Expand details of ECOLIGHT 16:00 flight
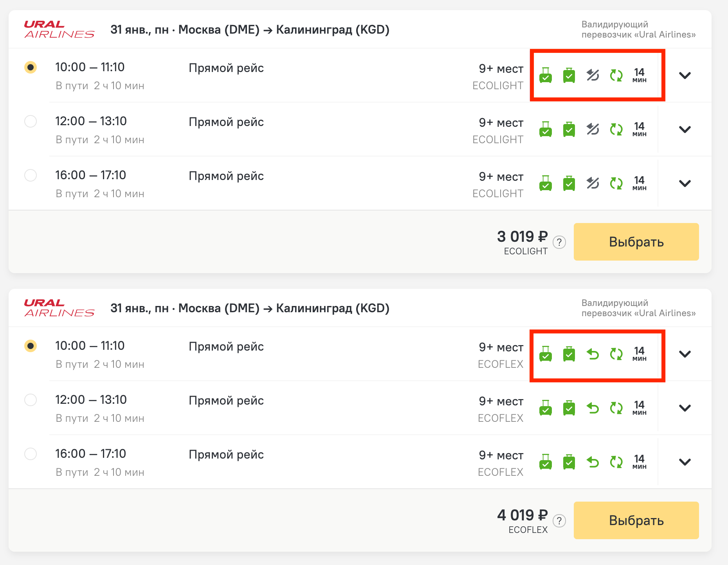728x565 pixels. (x=685, y=183)
